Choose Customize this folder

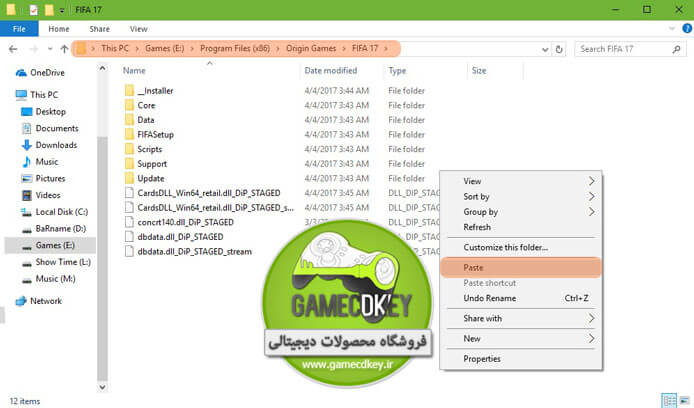point(520,247)
